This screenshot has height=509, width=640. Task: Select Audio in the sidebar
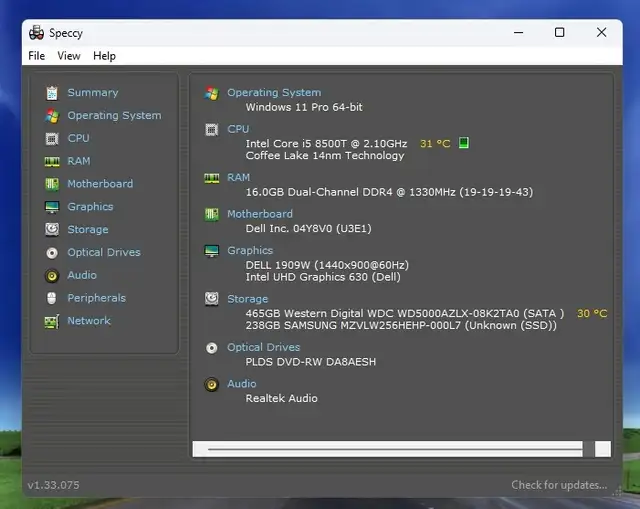pos(82,276)
